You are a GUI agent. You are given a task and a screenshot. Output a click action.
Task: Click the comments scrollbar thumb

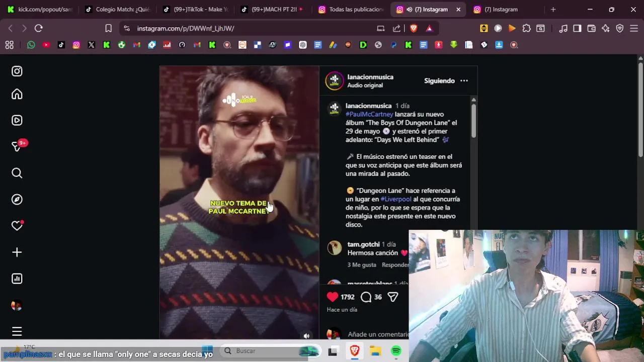coord(473,121)
